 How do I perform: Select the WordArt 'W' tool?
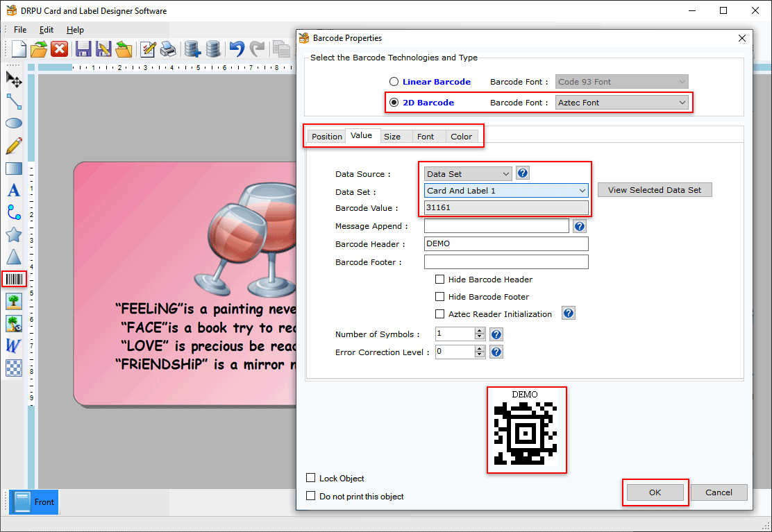tap(14, 345)
